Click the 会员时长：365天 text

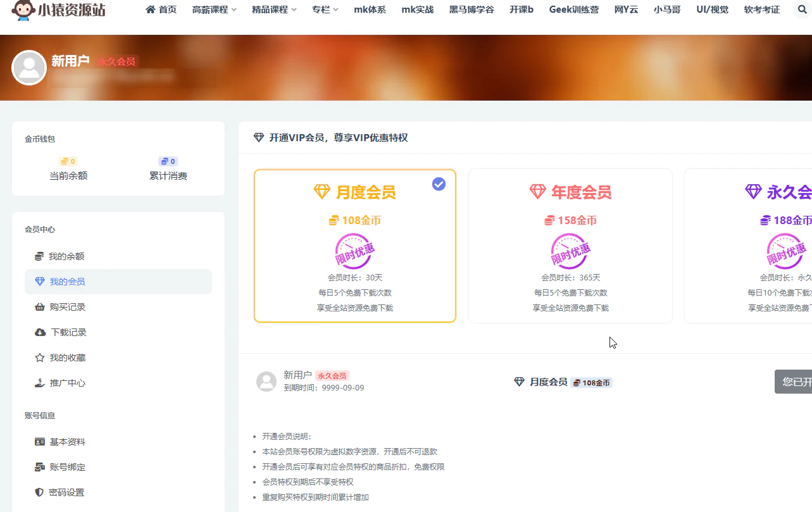[570, 278]
